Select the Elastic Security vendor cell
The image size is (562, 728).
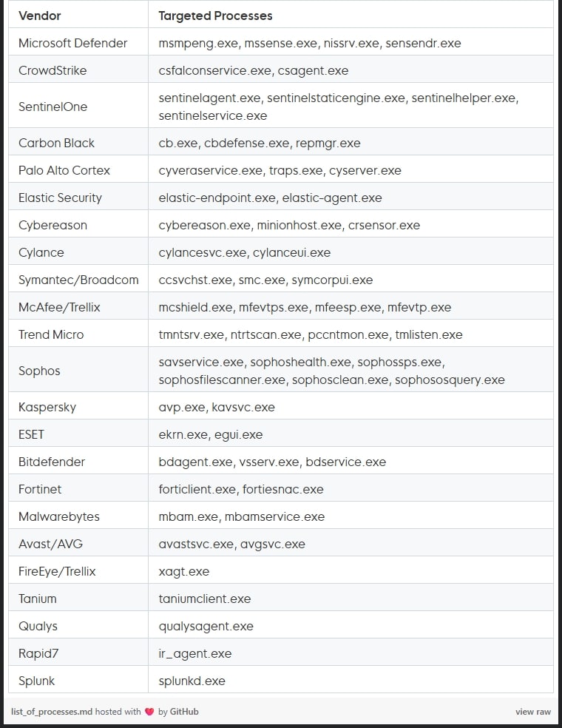pyautogui.click(x=60, y=198)
